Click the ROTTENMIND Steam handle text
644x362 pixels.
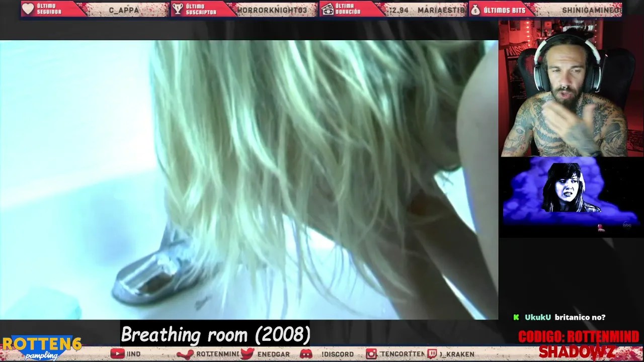point(217,354)
